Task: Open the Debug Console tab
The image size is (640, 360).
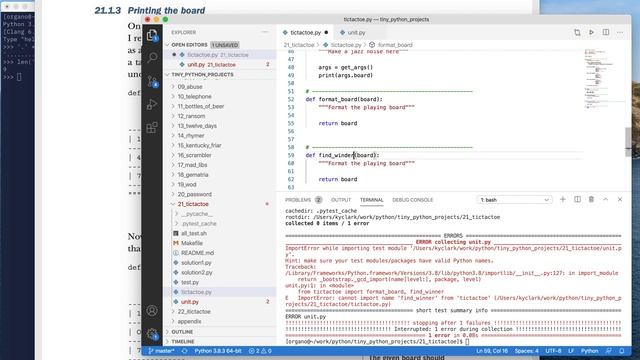Action: pyautogui.click(x=412, y=200)
